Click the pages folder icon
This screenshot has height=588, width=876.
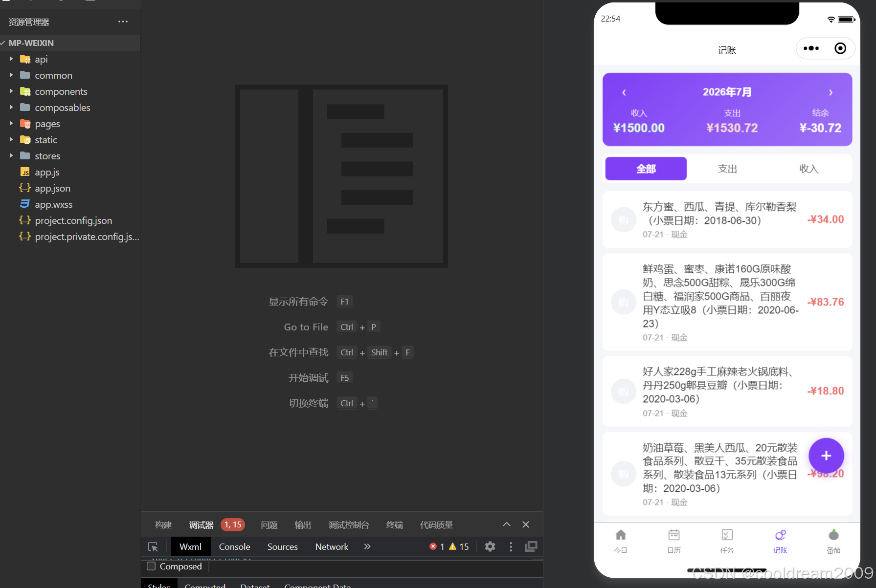(x=25, y=124)
